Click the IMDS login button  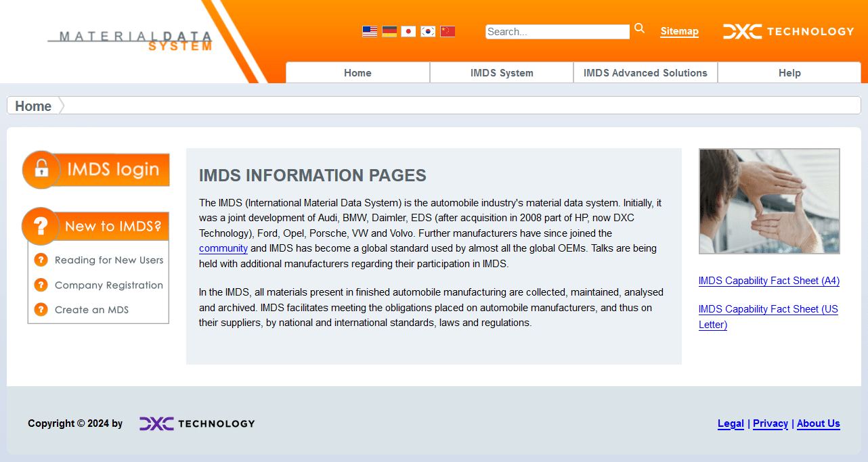(x=96, y=169)
